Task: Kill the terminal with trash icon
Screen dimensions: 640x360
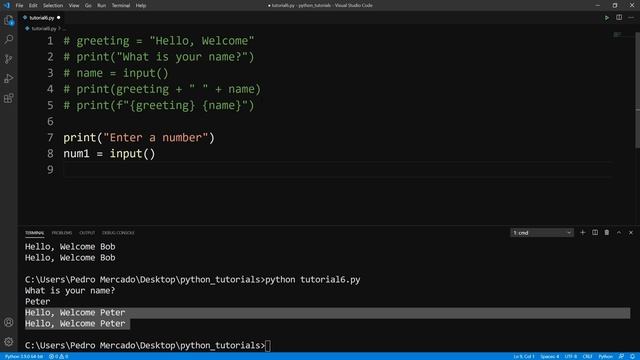Action: click(x=607, y=233)
